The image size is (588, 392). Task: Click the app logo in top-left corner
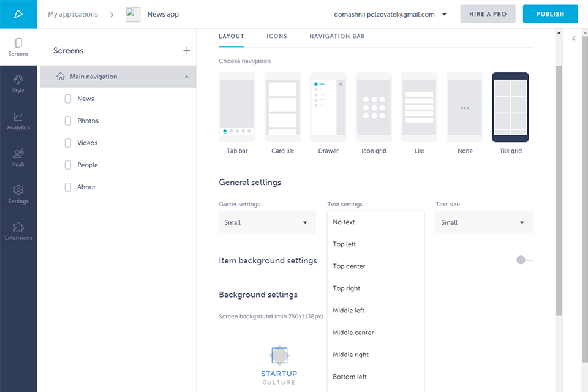tap(18, 14)
